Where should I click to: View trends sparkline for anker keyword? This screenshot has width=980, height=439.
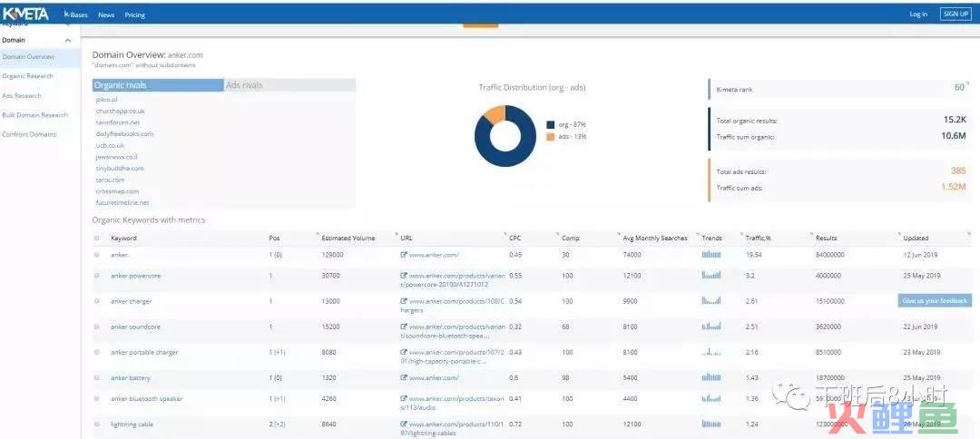pos(711,254)
